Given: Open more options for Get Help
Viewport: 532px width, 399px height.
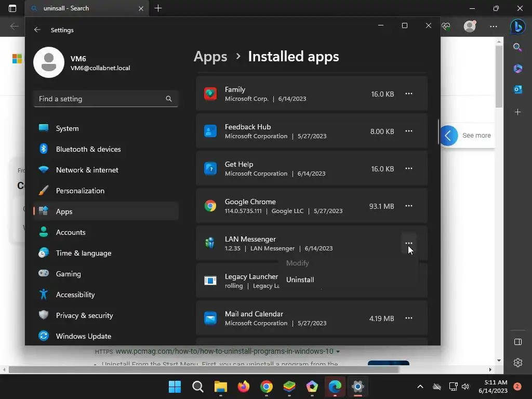Looking at the screenshot, I should [409, 168].
